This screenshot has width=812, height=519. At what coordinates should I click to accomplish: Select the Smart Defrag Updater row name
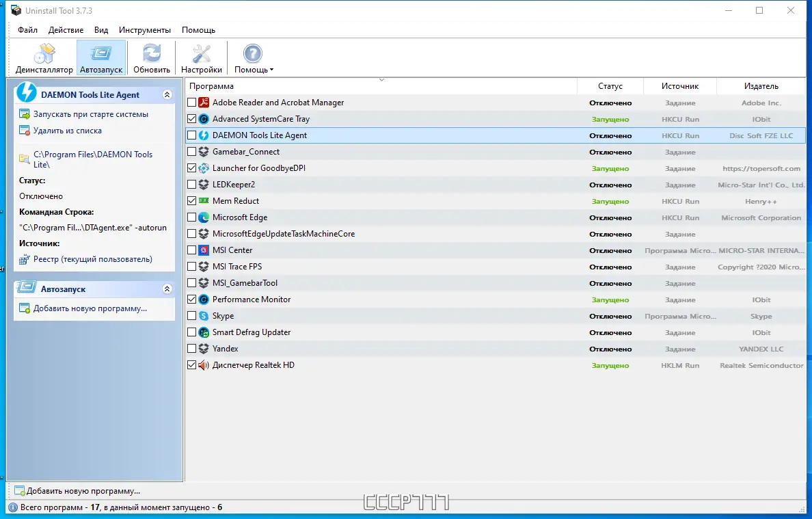pyautogui.click(x=251, y=332)
